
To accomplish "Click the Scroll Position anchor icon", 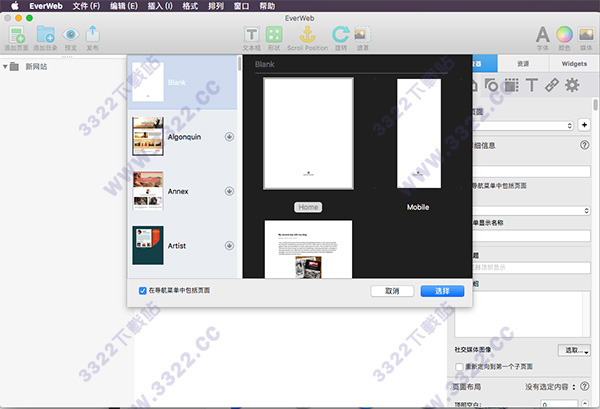I will click(x=308, y=34).
